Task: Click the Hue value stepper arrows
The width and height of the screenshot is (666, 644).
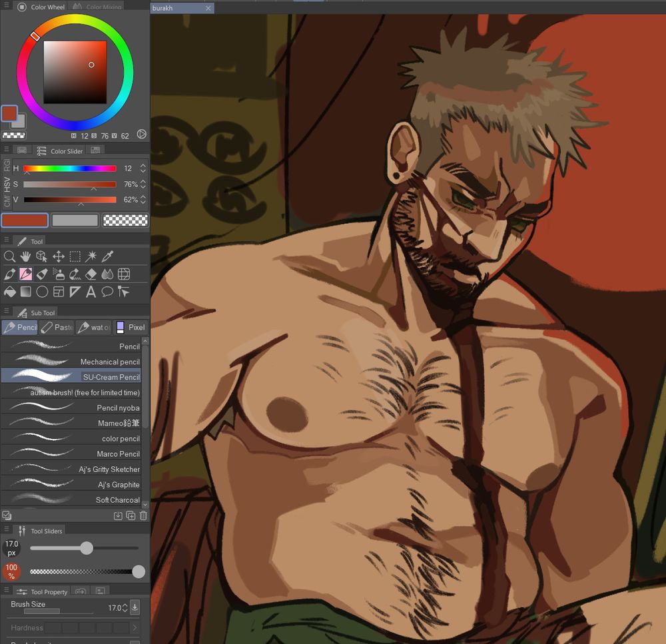Action: click(x=143, y=168)
